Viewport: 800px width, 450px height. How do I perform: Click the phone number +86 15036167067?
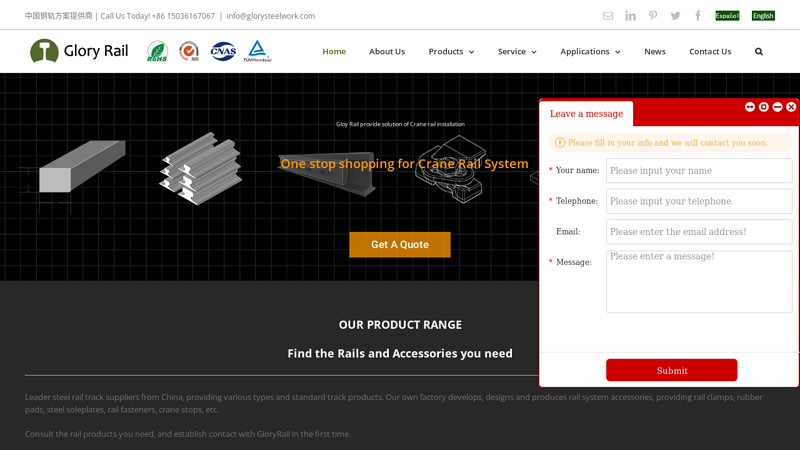click(184, 16)
